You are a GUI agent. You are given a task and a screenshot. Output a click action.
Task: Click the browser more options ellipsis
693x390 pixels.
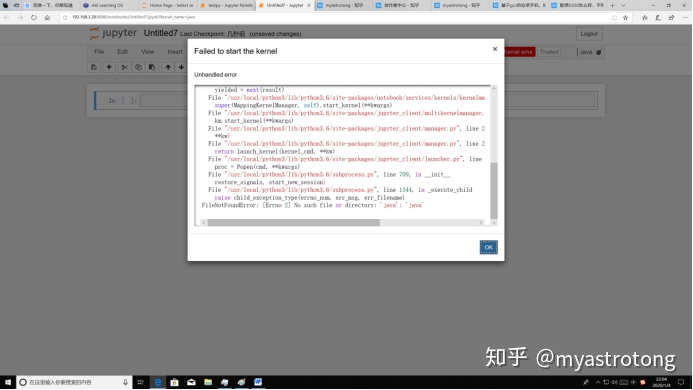[x=685, y=18]
